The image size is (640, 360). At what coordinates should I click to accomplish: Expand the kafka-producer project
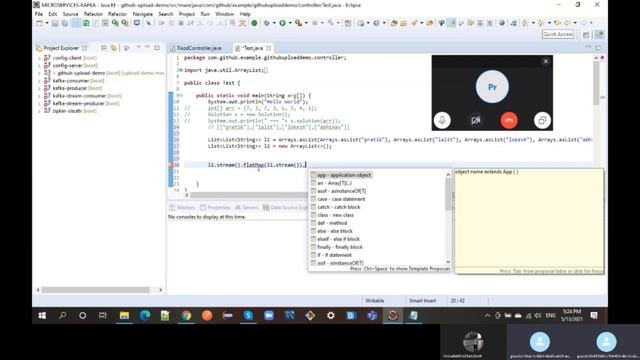point(40,88)
